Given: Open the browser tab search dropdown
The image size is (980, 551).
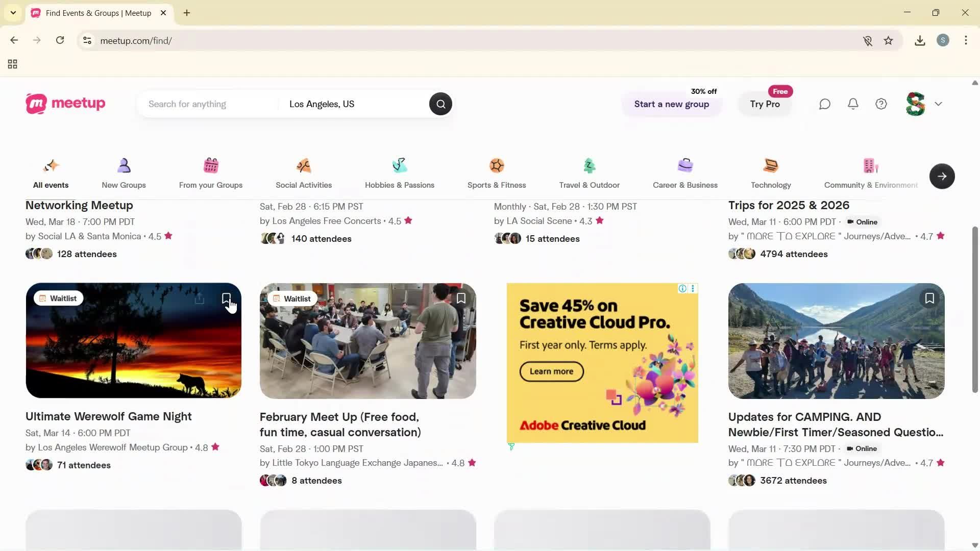Looking at the screenshot, I should (x=13, y=13).
